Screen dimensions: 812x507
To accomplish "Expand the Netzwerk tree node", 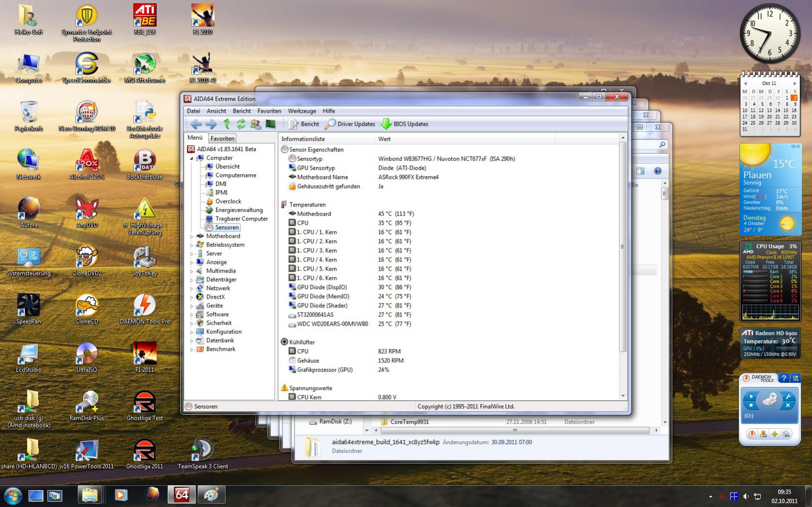I will pos(192,289).
